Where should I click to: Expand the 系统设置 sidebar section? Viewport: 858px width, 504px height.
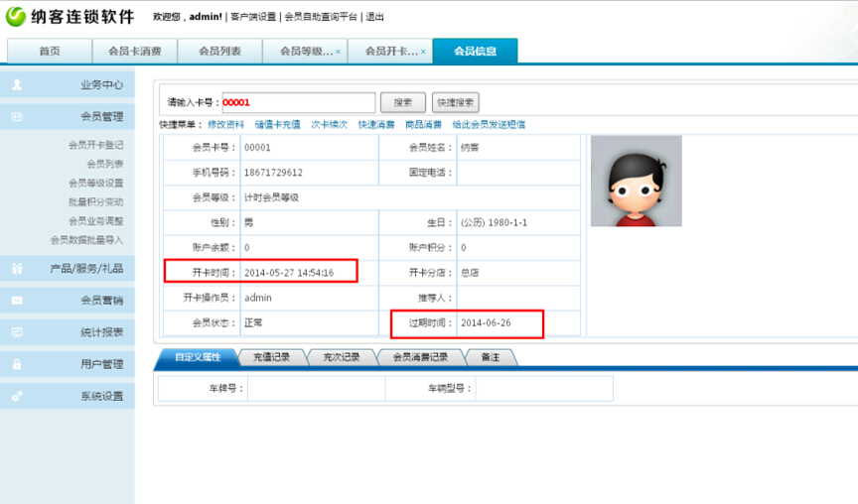101,396
